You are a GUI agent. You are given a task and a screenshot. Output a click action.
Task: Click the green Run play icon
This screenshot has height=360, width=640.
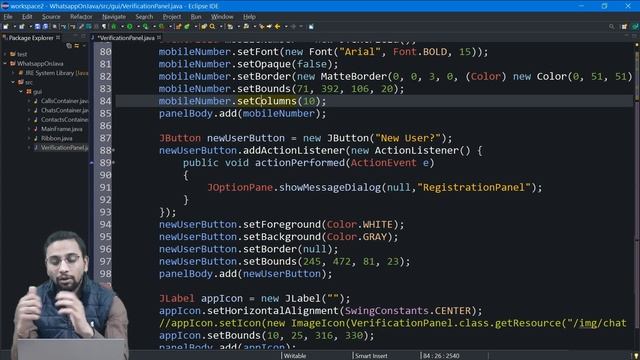coord(129,27)
